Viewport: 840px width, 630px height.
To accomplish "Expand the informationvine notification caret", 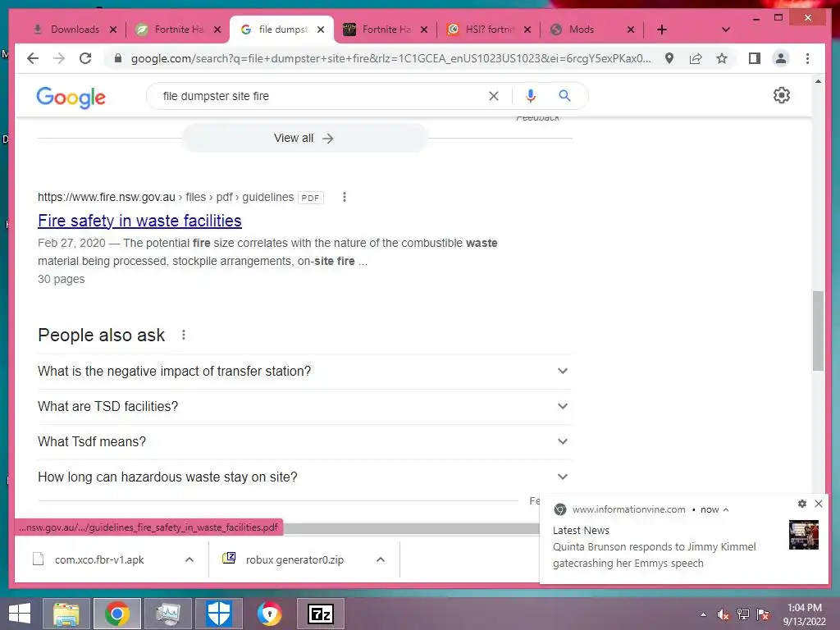I will tap(726, 510).
